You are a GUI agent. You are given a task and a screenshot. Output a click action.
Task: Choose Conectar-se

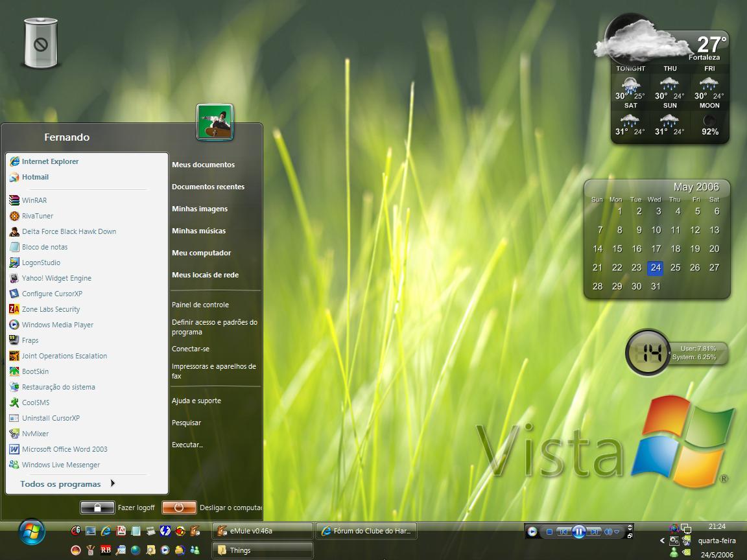click(x=191, y=349)
